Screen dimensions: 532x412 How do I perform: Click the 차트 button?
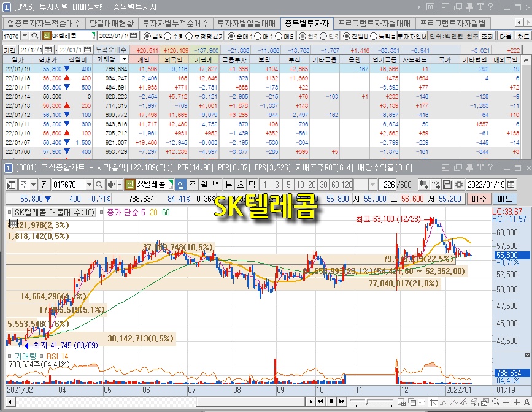[x=523, y=36]
